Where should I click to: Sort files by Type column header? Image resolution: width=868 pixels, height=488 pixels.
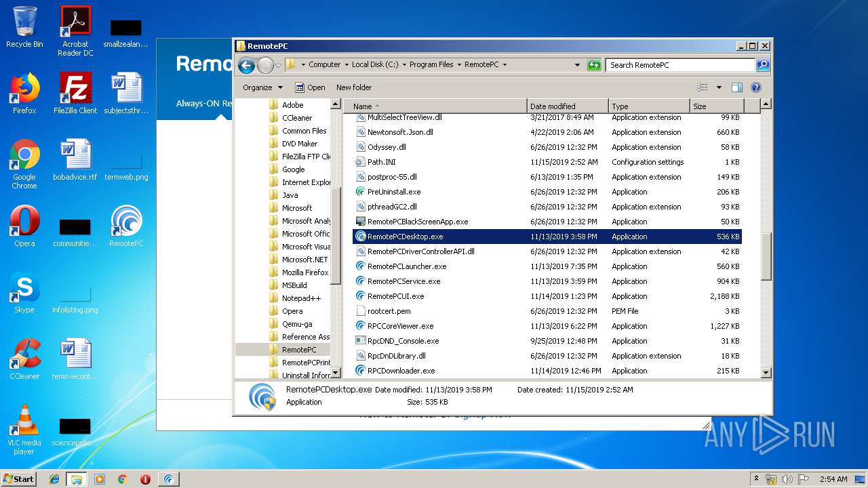tap(649, 106)
